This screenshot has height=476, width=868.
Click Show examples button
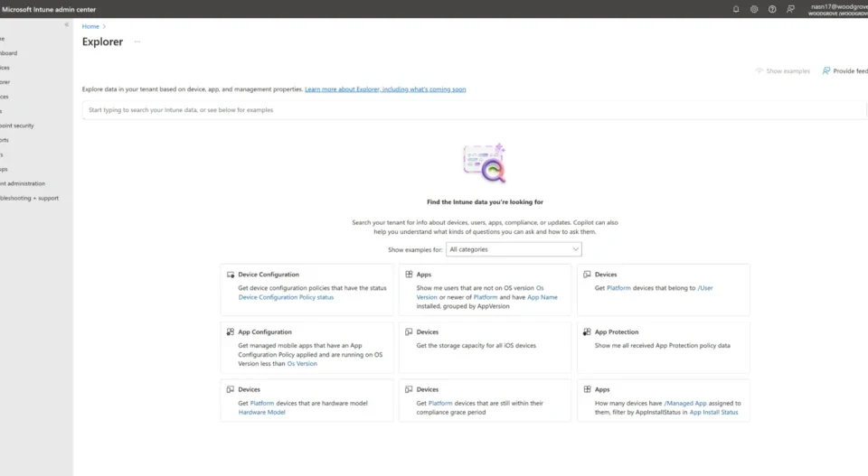coord(783,70)
